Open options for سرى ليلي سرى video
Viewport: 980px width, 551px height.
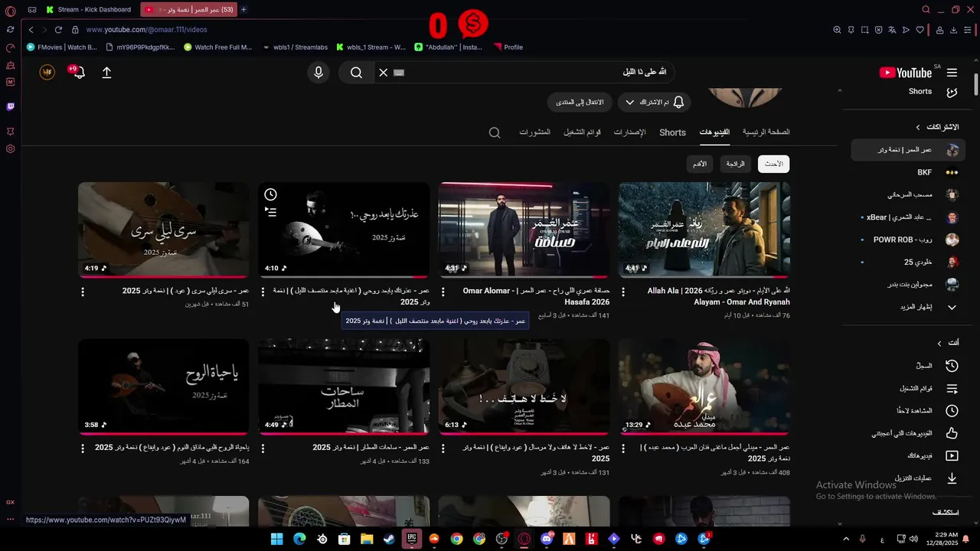[82, 292]
